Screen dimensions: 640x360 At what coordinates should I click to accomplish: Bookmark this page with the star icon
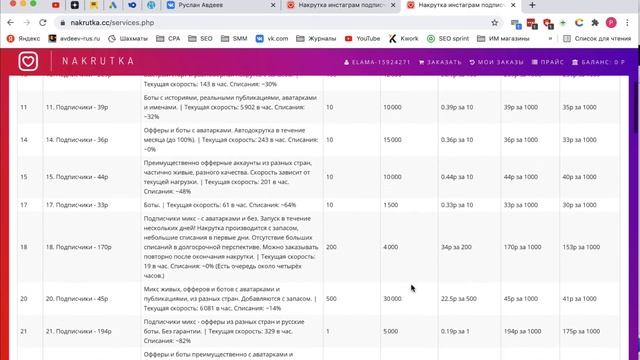494,23
